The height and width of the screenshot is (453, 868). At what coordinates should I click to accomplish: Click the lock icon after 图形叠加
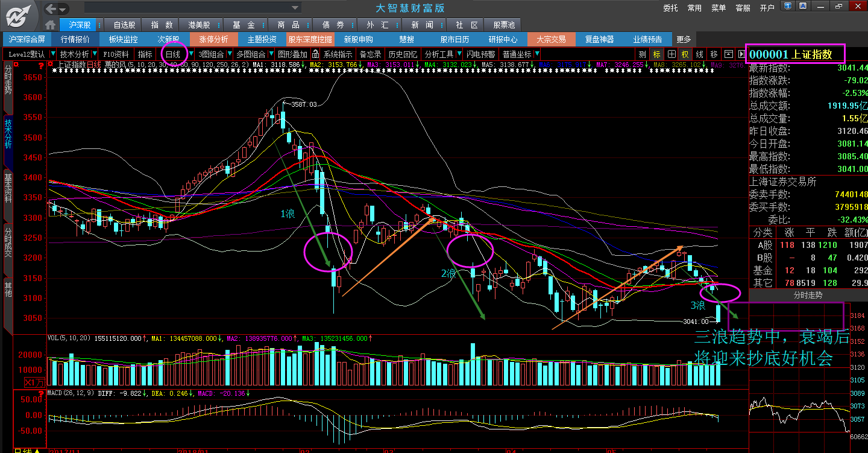pos(315,54)
